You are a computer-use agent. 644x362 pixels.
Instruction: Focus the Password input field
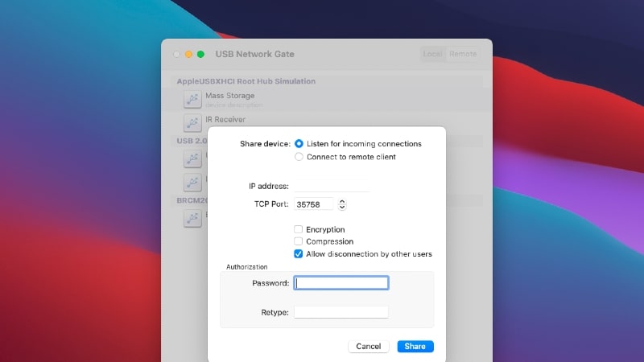tap(341, 283)
